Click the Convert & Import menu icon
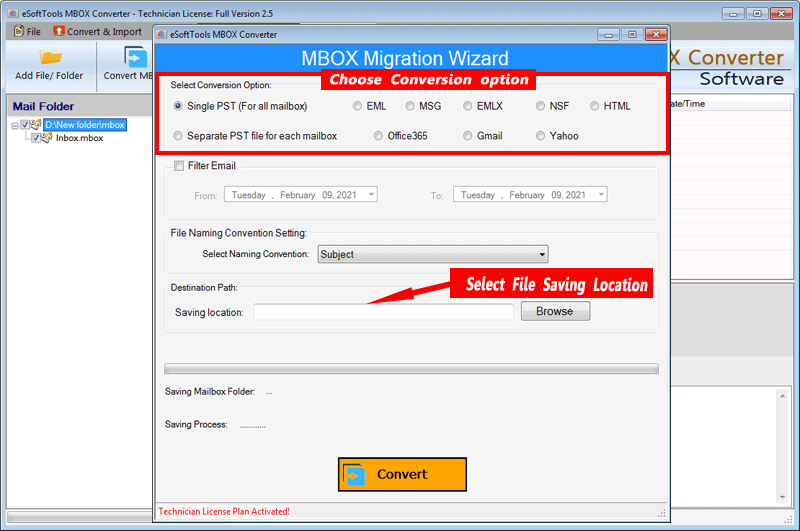Image resolution: width=800 pixels, height=531 pixels. [59, 31]
